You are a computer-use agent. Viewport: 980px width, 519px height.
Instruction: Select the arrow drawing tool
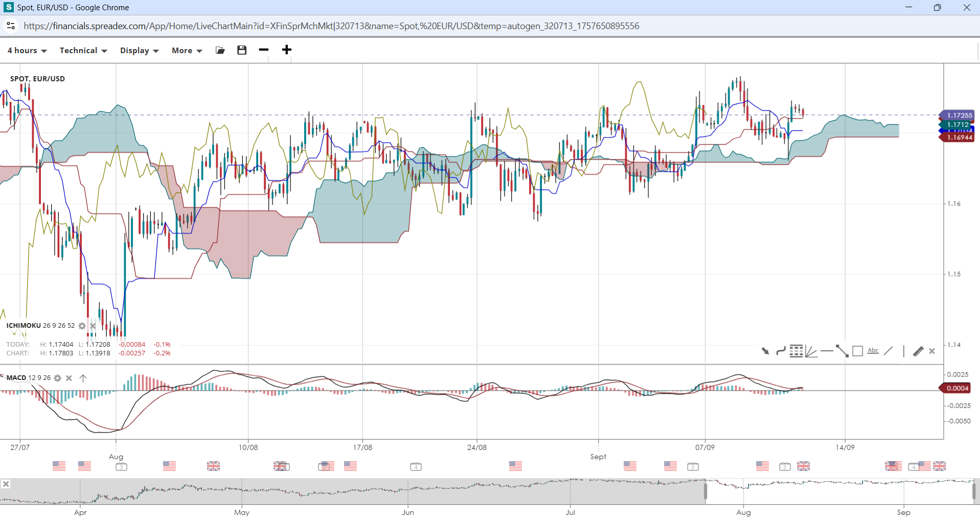point(765,351)
